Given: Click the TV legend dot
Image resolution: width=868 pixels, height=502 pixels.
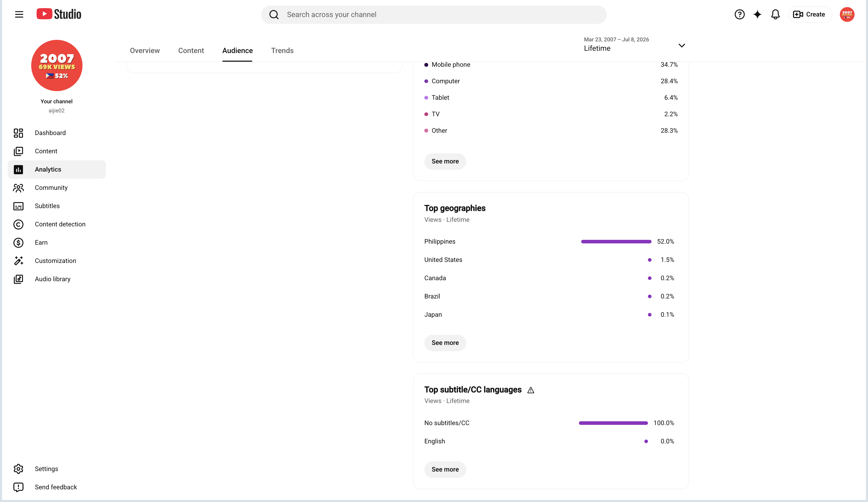Looking at the screenshot, I should 426,114.
